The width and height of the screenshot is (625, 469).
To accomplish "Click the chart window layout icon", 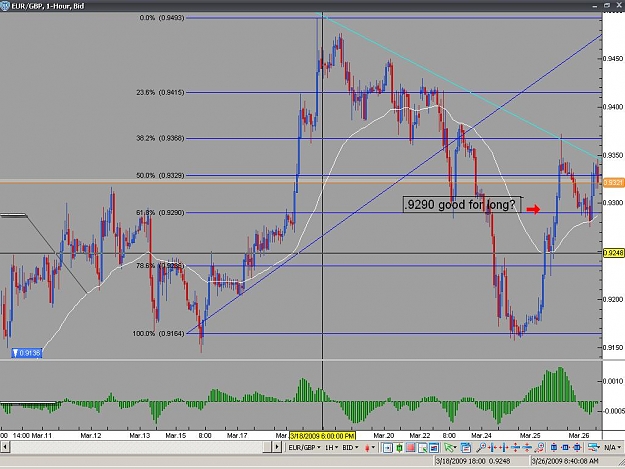I will (x=434, y=448).
